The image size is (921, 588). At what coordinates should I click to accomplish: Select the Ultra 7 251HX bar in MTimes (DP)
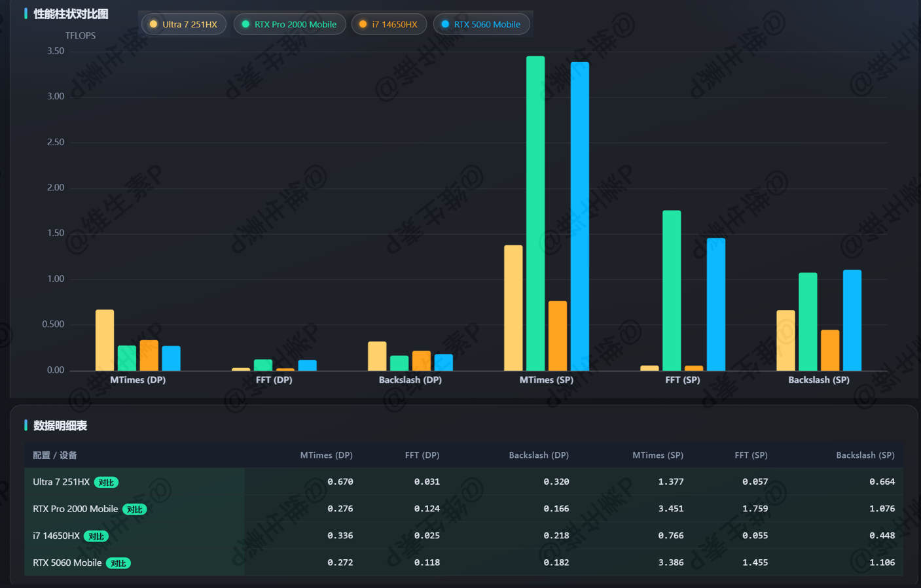(x=105, y=340)
